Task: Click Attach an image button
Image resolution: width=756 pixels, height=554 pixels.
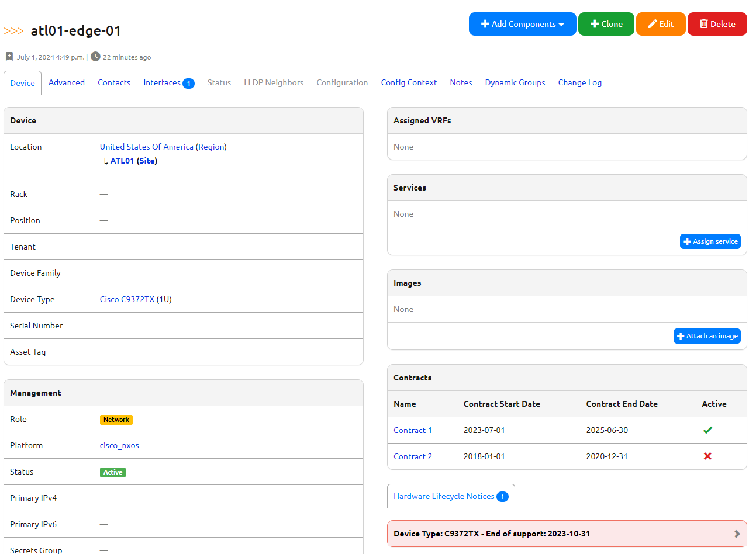Action: click(707, 336)
